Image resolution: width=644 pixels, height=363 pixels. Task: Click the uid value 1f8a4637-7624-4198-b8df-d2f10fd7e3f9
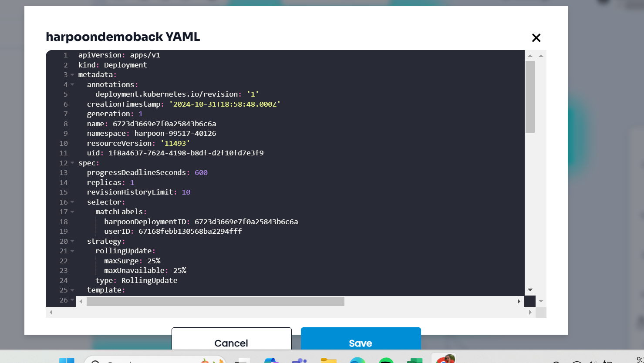(186, 153)
